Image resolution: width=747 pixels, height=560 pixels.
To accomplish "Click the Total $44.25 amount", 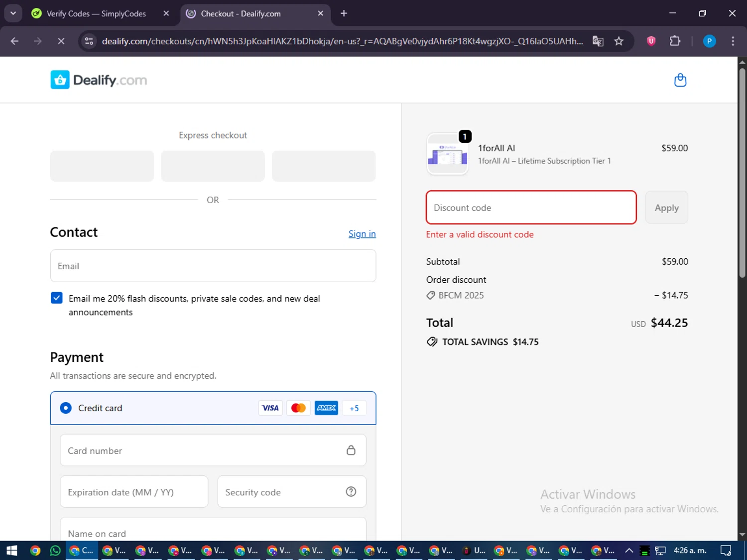I will pyautogui.click(x=669, y=323).
